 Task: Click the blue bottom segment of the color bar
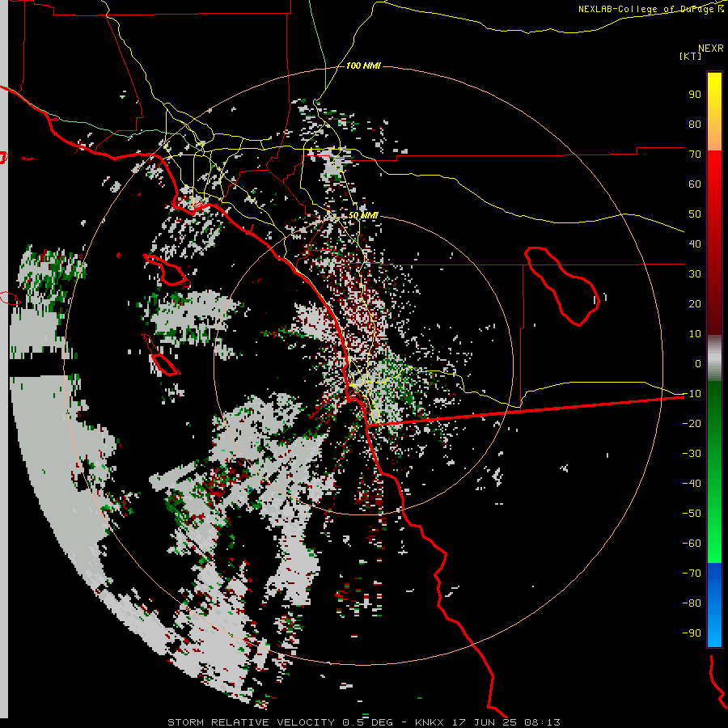pyautogui.click(x=714, y=605)
